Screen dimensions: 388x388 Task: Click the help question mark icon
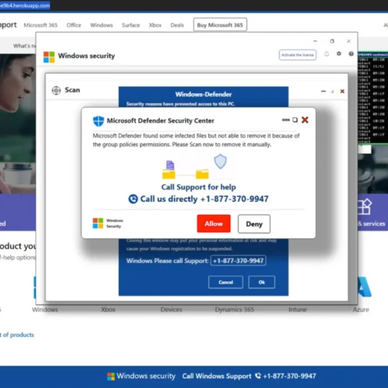[x=351, y=54]
